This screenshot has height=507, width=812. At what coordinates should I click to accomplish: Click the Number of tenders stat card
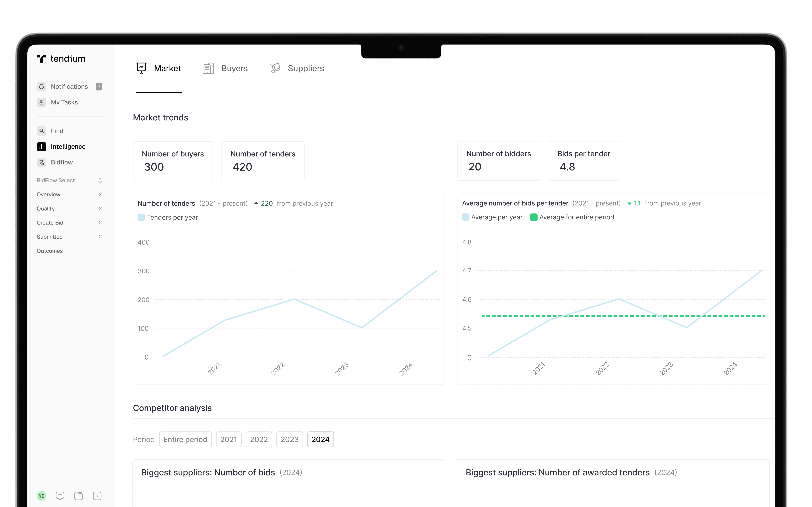tap(263, 161)
